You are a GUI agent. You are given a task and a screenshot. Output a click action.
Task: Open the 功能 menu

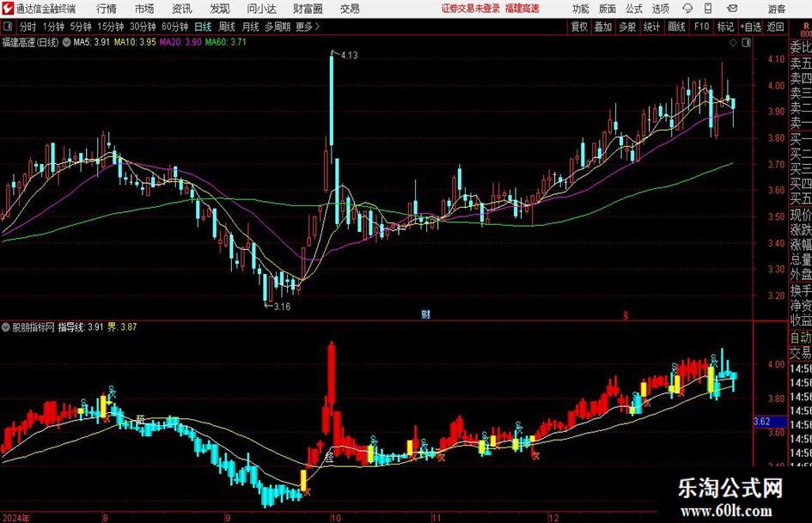581,9
